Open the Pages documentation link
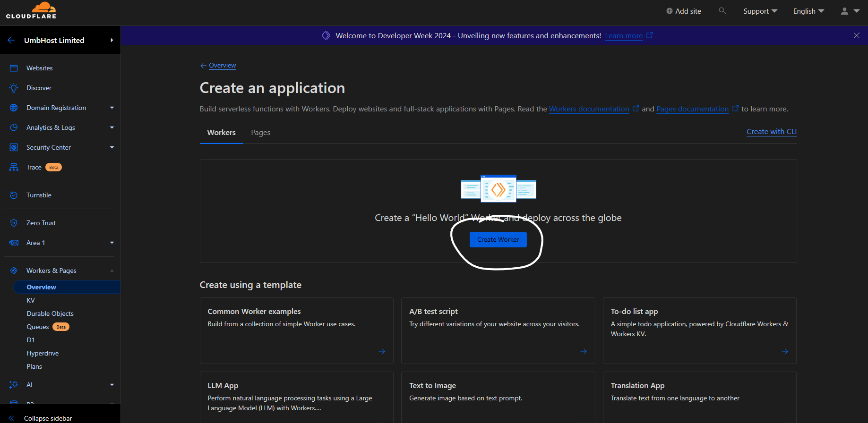The width and height of the screenshot is (868, 423). click(692, 109)
